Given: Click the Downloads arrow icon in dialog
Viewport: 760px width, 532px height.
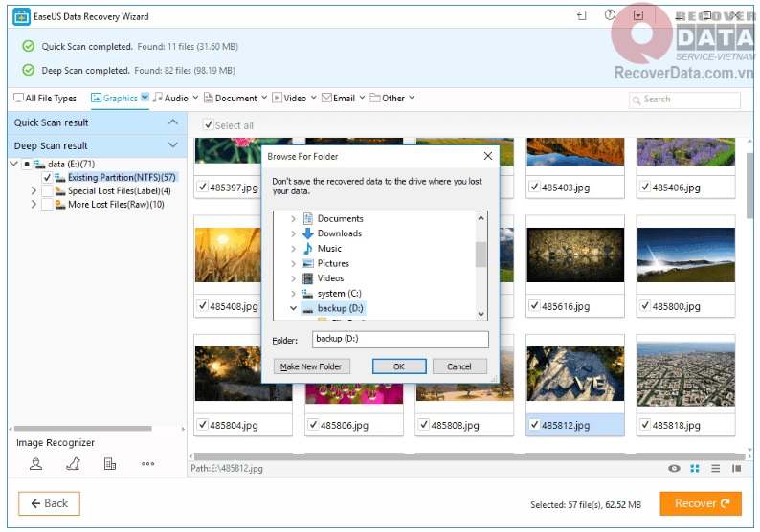Looking at the screenshot, I should [308, 233].
